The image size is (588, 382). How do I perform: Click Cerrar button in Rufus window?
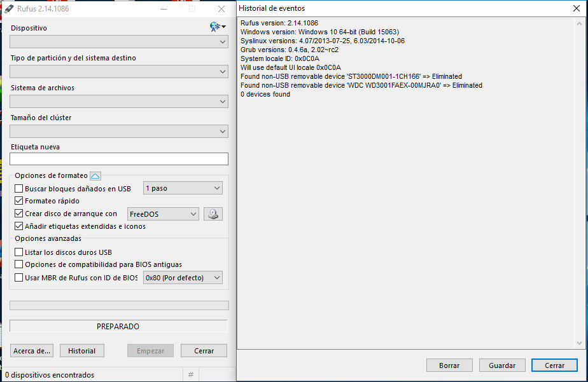(x=204, y=351)
